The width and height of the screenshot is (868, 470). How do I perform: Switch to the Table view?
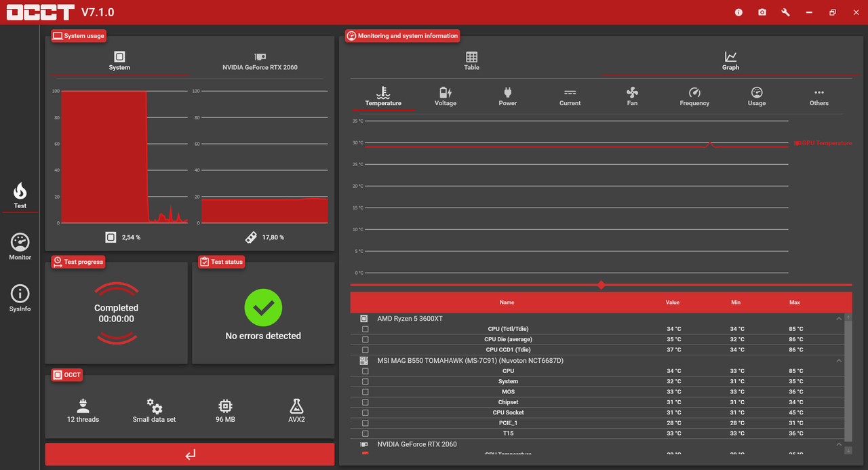point(471,61)
